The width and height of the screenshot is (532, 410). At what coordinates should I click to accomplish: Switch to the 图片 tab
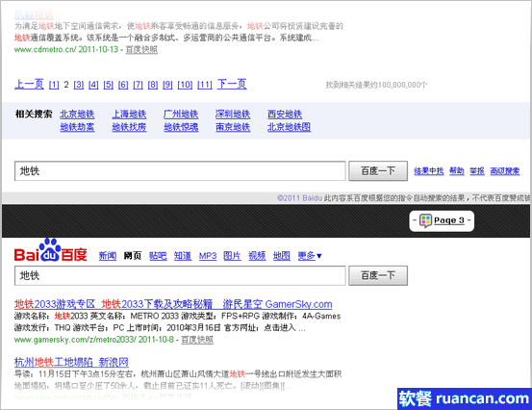(232, 256)
